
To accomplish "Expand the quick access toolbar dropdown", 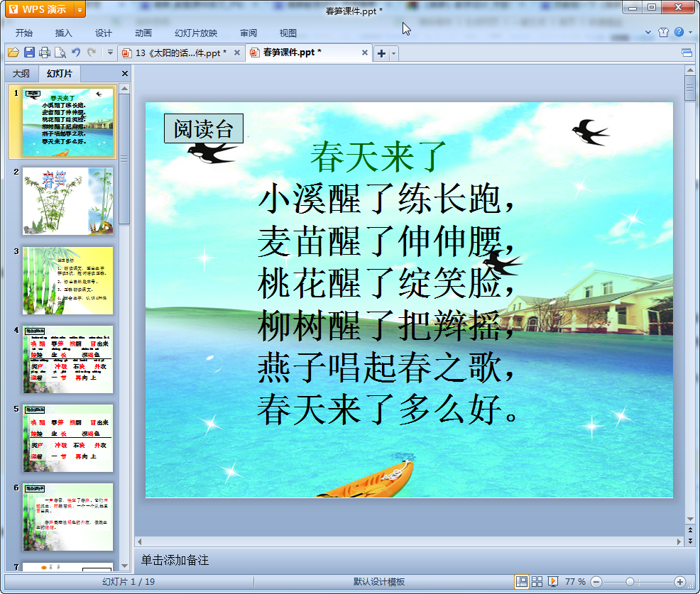I will click(110, 53).
